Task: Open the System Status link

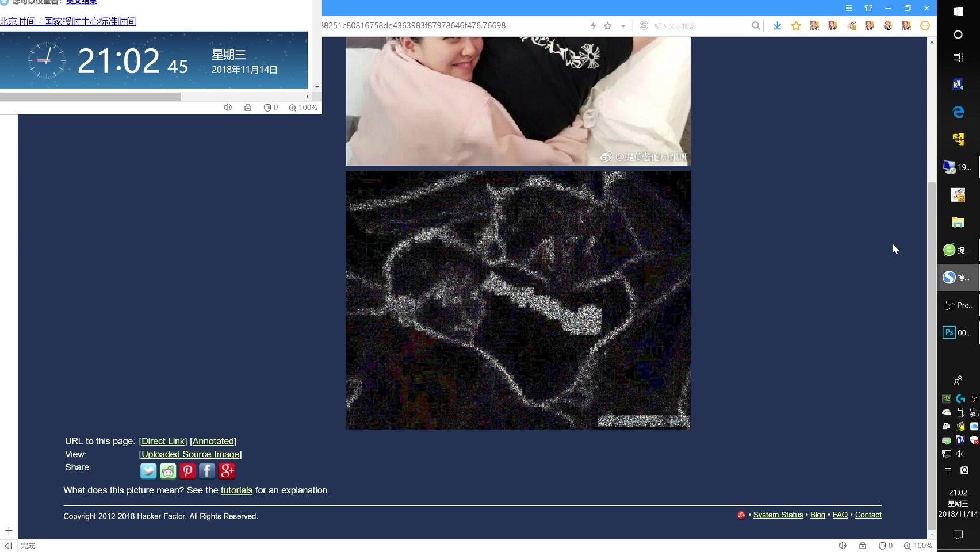Action: pyautogui.click(x=778, y=515)
